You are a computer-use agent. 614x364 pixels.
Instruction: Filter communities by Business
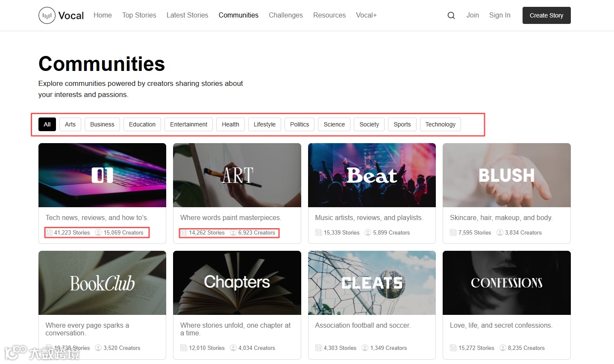pyautogui.click(x=102, y=124)
